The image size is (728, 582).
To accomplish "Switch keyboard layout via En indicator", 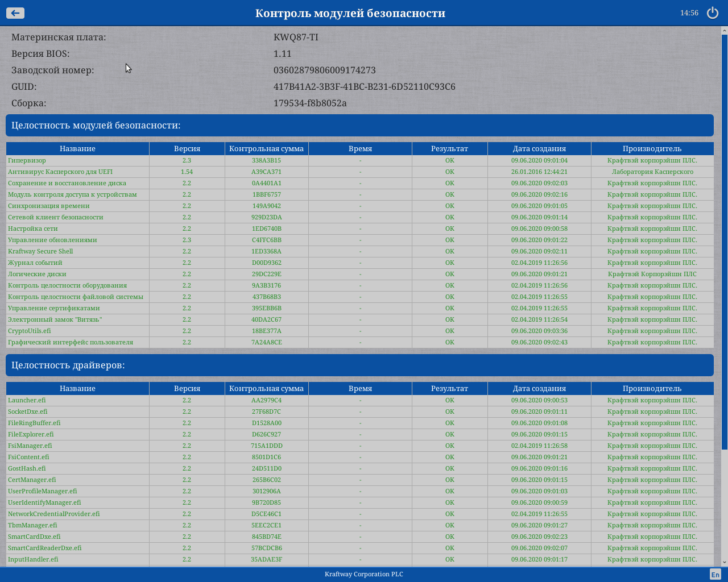I will tap(715, 575).
